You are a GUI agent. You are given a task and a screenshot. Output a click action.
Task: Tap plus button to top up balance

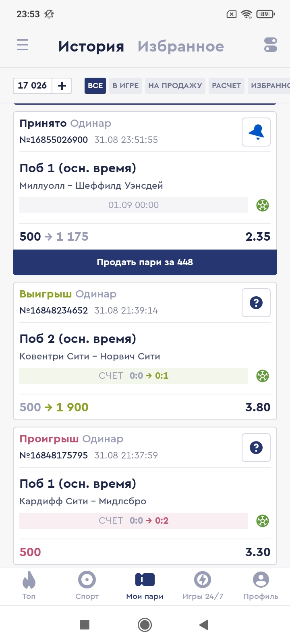62,86
